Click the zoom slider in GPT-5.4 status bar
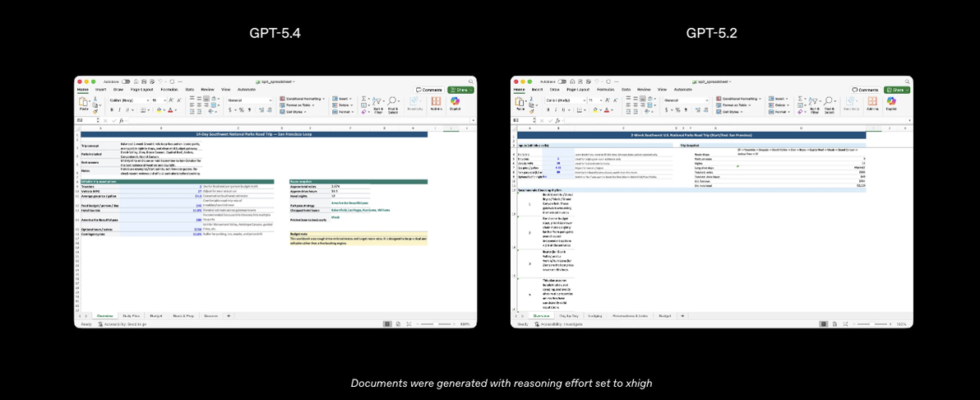The height and width of the screenshot is (400, 980). pyautogui.click(x=437, y=323)
